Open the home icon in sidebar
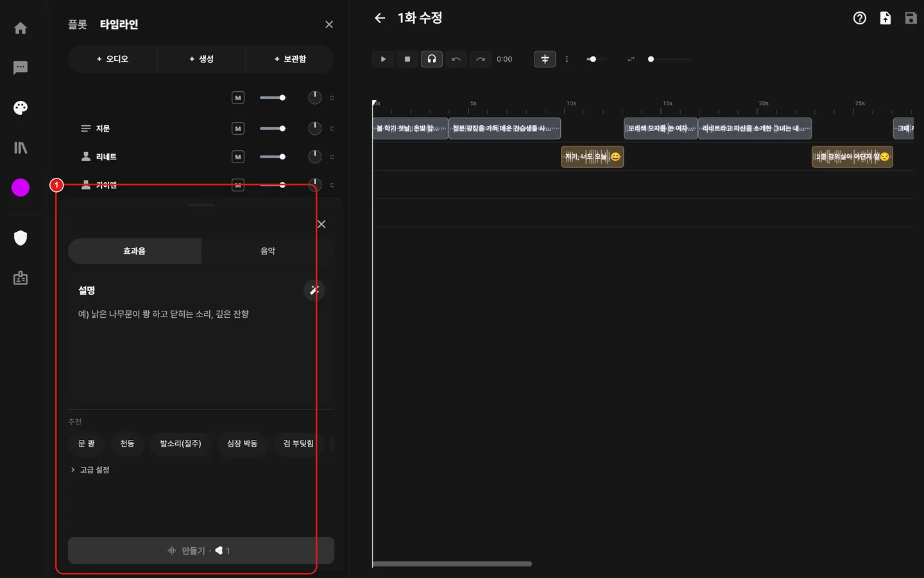Image resolution: width=924 pixels, height=578 pixels. coord(21,28)
